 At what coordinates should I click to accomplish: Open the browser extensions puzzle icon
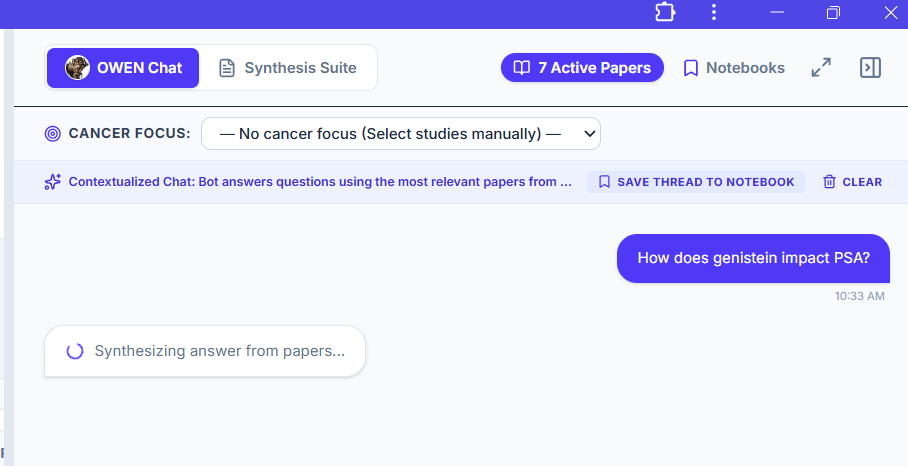pyautogui.click(x=665, y=12)
